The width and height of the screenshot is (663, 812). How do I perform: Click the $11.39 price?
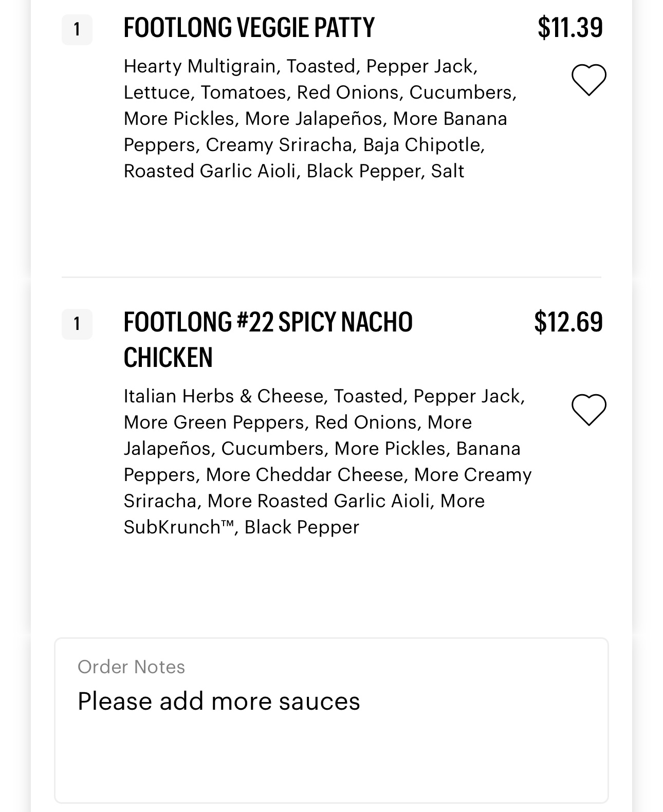coord(570,28)
